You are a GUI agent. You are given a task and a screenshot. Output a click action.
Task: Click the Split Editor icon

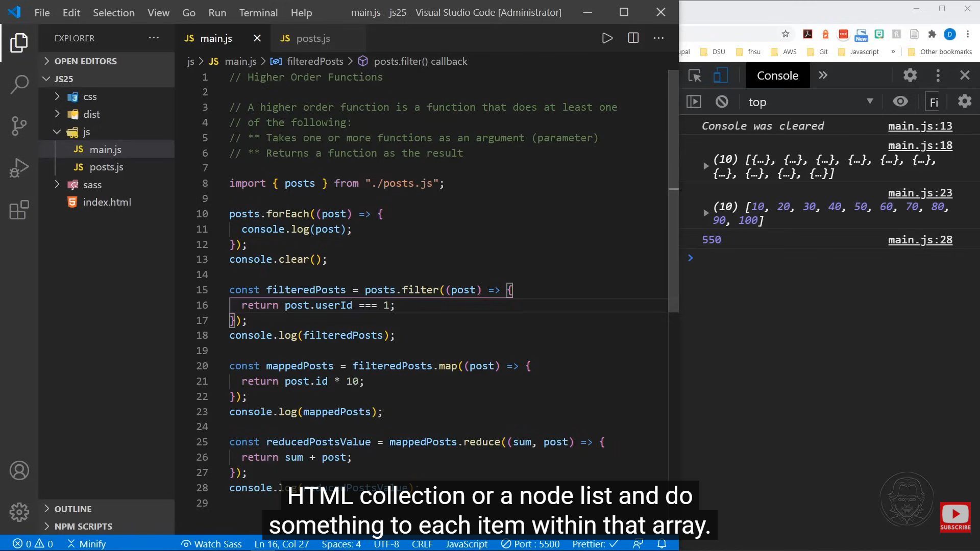click(x=633, y=38)
